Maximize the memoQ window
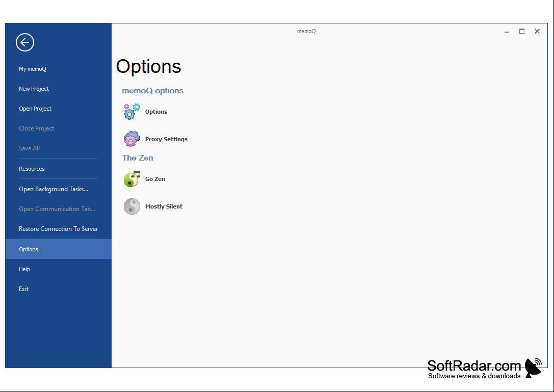 click(522, 32)
